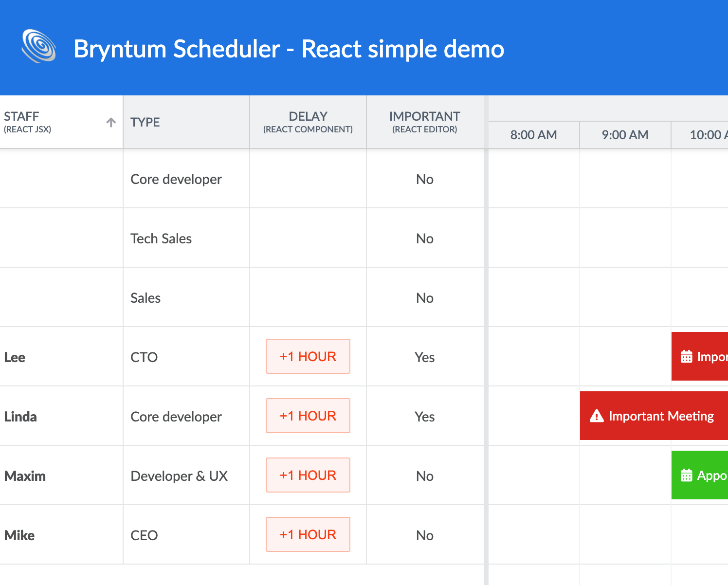The height and width of the screenshot is (585, 728).
Task: Toggle Important for the Tech Sales row
Action: pyautogui.click(x=424, y=238)
